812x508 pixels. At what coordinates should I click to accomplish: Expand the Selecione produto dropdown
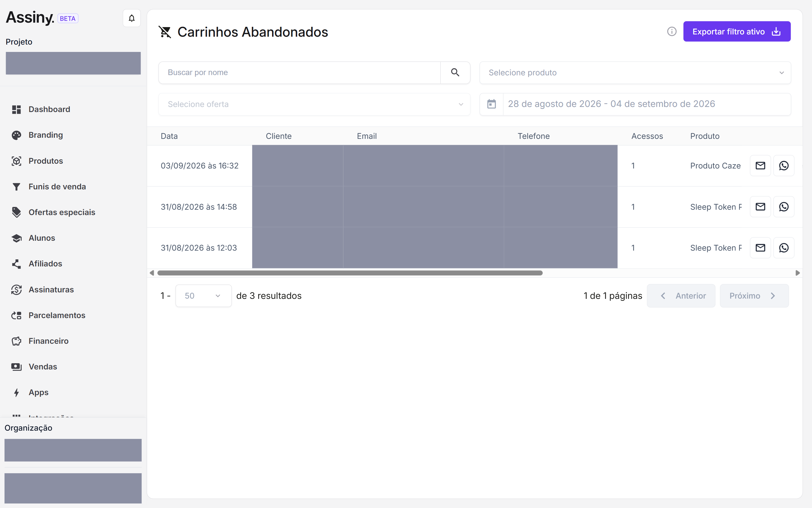(x=635, y=73)
